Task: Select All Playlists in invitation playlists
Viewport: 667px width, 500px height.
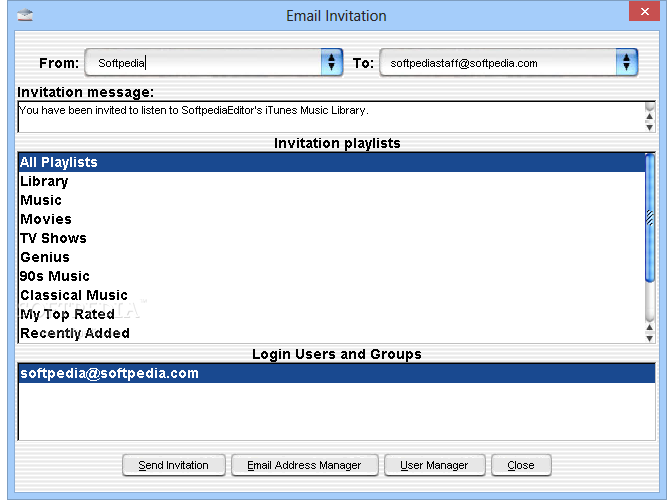Action: click(x=331, y=162)
